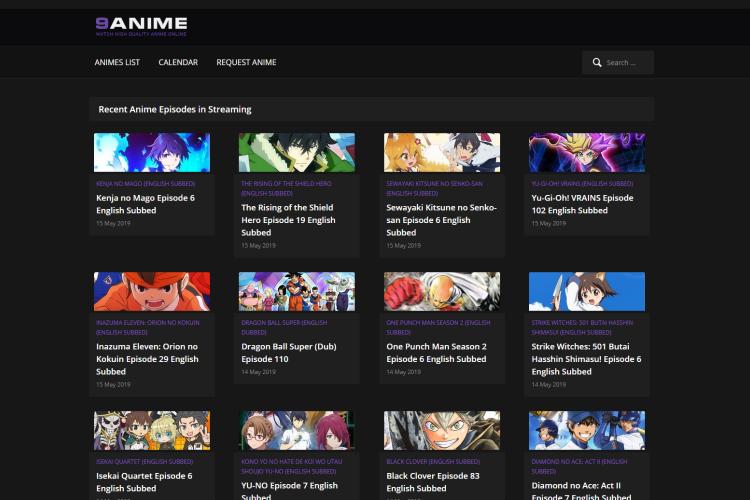Open Dragon Ball Super thumbnail image
The image size is (750, 500).
click(x=297, y=291)
